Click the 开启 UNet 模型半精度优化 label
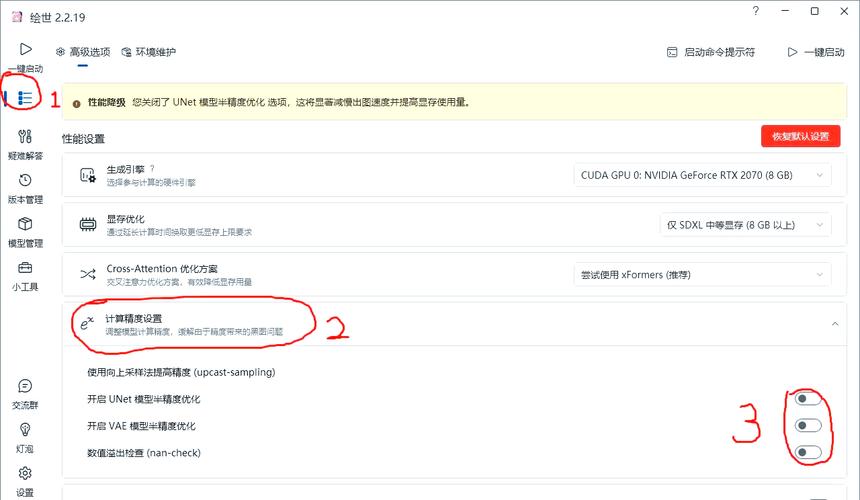Viewport: 860px width, 500px height. click(144, 399)
